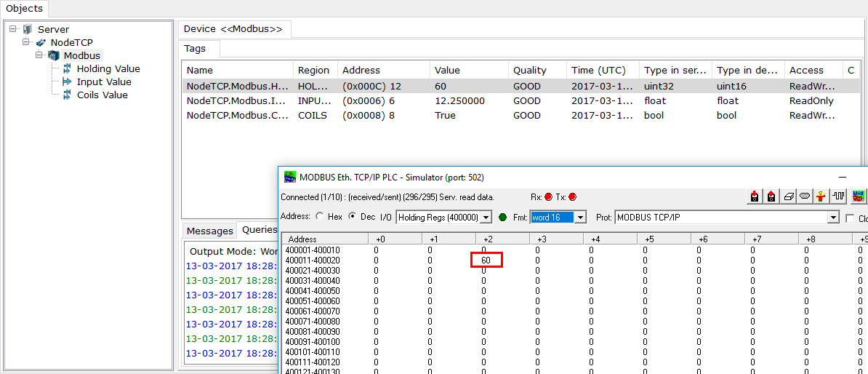
Task: Sort tags by Name column header
Action: (x=238, y=71)
